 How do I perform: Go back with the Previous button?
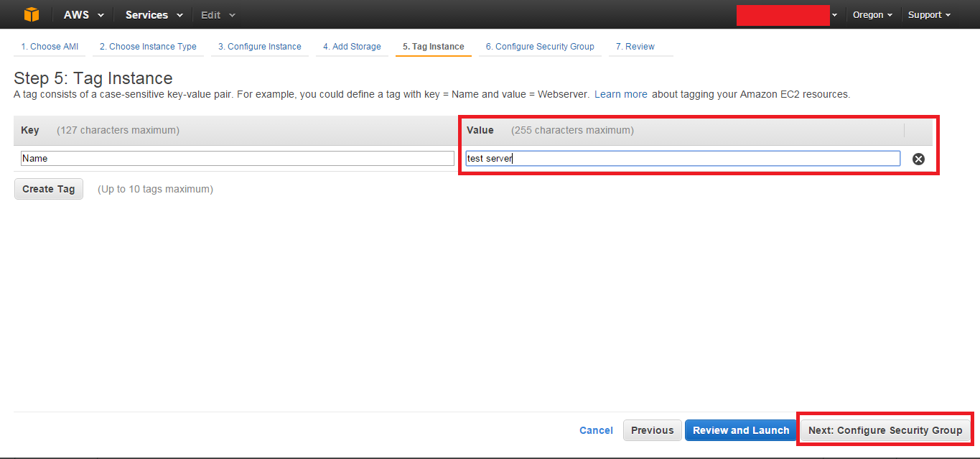coord(652,430)
